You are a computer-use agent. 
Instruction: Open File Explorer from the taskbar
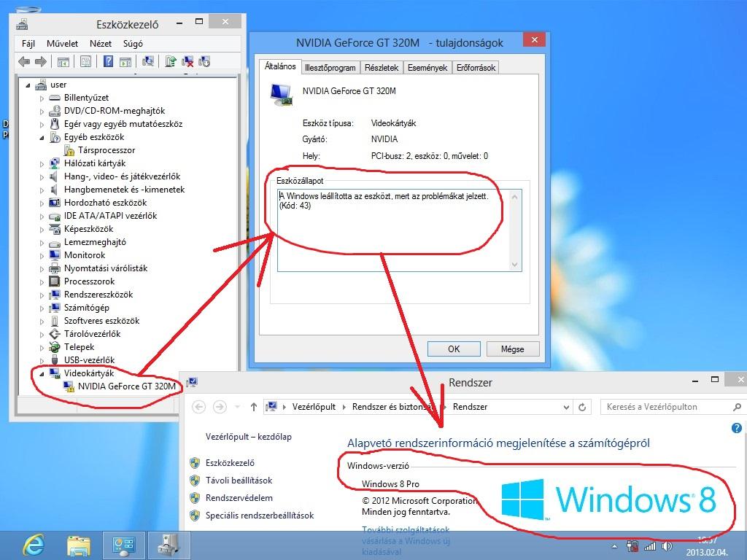[79, 545]
